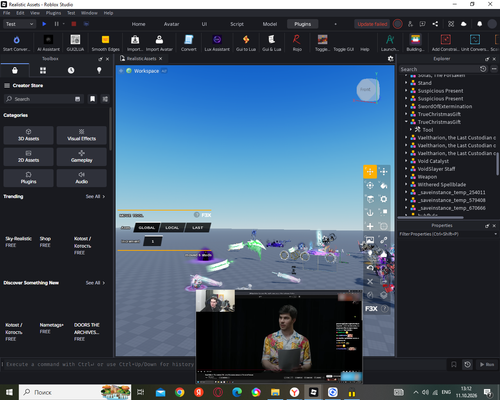Open the Lux Assistant plugin

pyautogui.click(x=217, y=43)
